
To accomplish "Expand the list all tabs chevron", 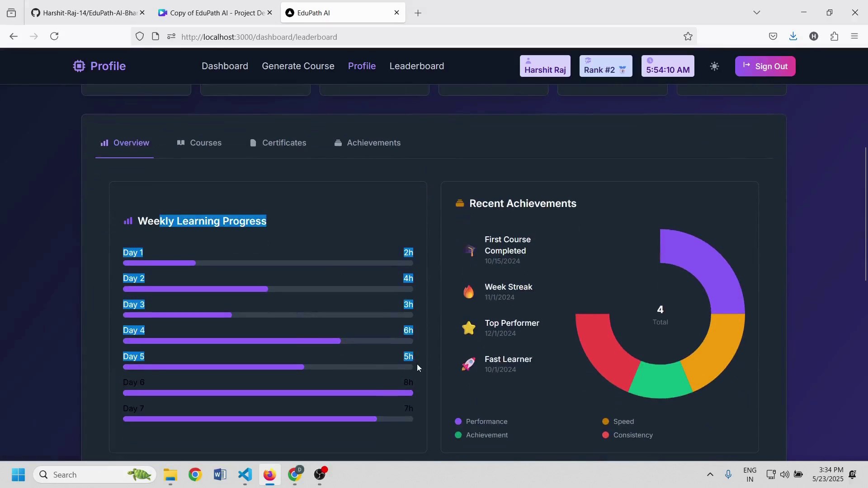I will (x=757, y=13).
